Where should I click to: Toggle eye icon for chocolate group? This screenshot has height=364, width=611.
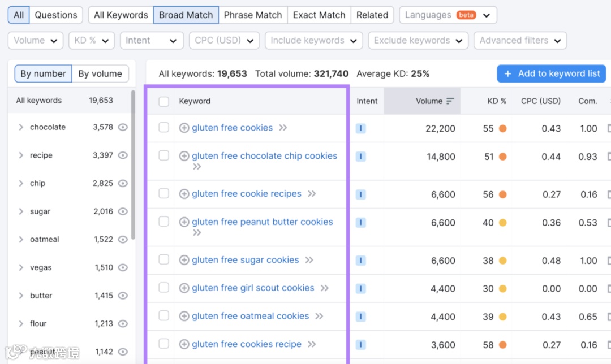pos(123,128)
